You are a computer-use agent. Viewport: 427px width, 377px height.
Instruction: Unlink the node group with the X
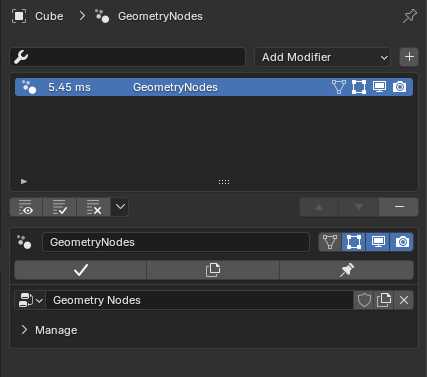[x=404, y=300]
